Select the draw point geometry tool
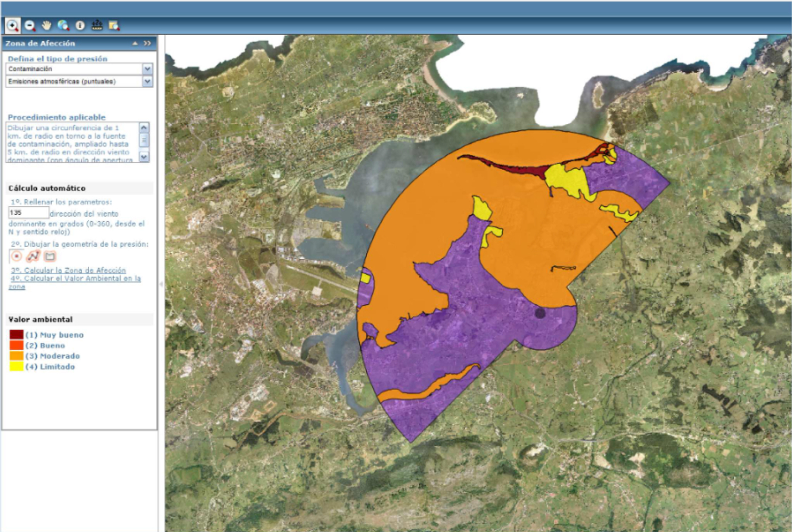The height and width of the screenshot is (532, 792). 17,256
